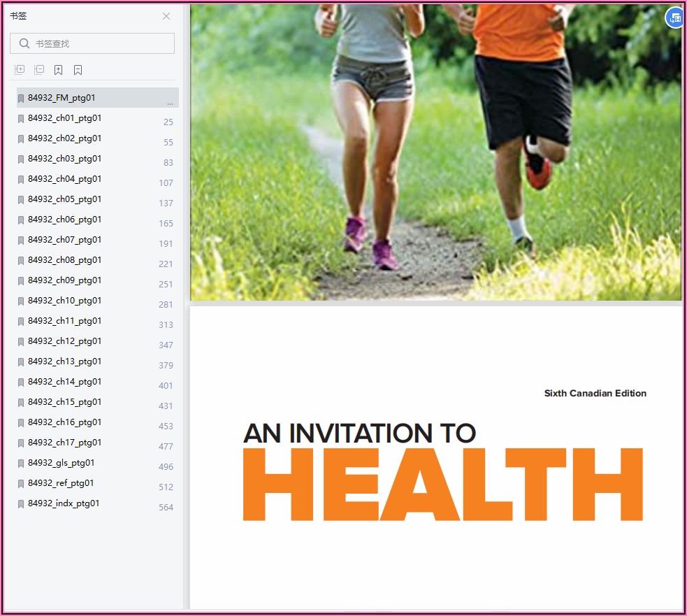Click the bookmark icon beside 84932_ref_ptg01
Viewport: 687px width, 616px height.
(20, 484)
